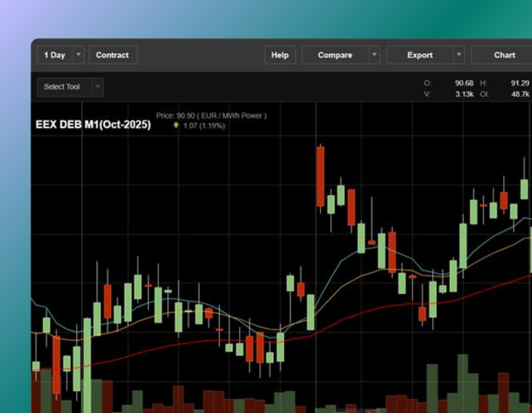Image resolution: width=532 pixels, height=413 pixels.
Task: Click the Select Tool combo box label
Action: pos(62,87)
